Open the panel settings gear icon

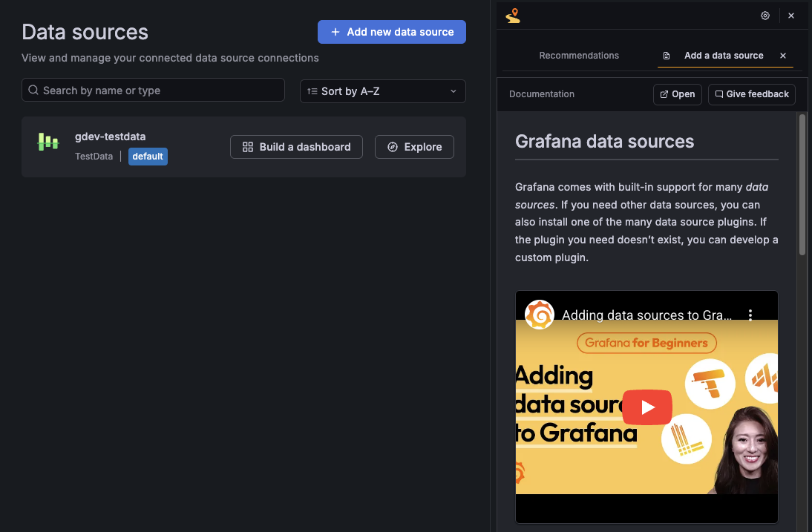coord(765,15)
